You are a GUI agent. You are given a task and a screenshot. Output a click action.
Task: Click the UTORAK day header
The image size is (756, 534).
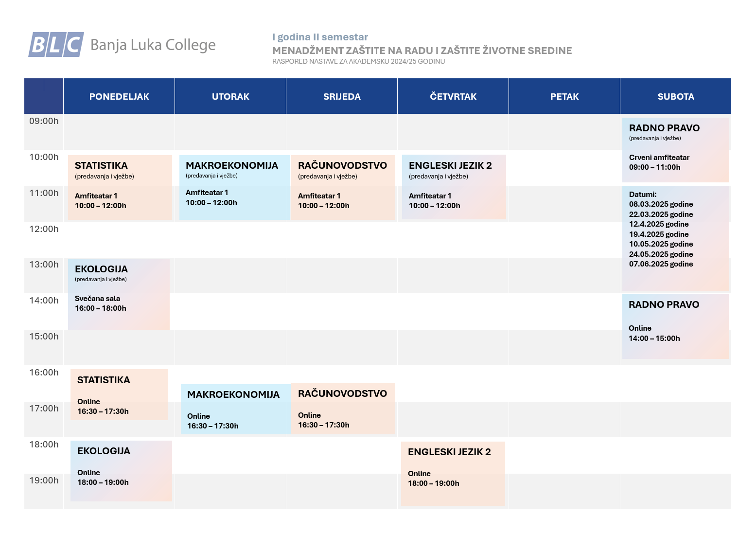(230, 96)
